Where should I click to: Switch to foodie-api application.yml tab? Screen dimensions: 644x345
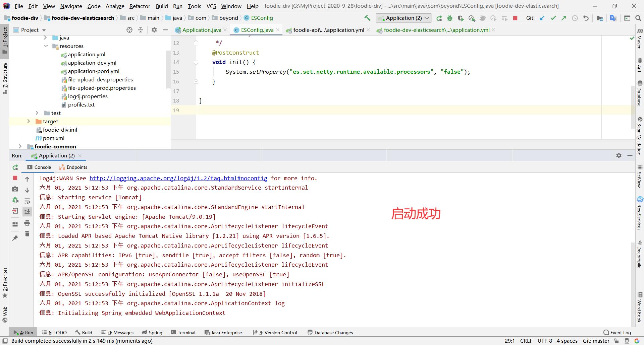328,30
